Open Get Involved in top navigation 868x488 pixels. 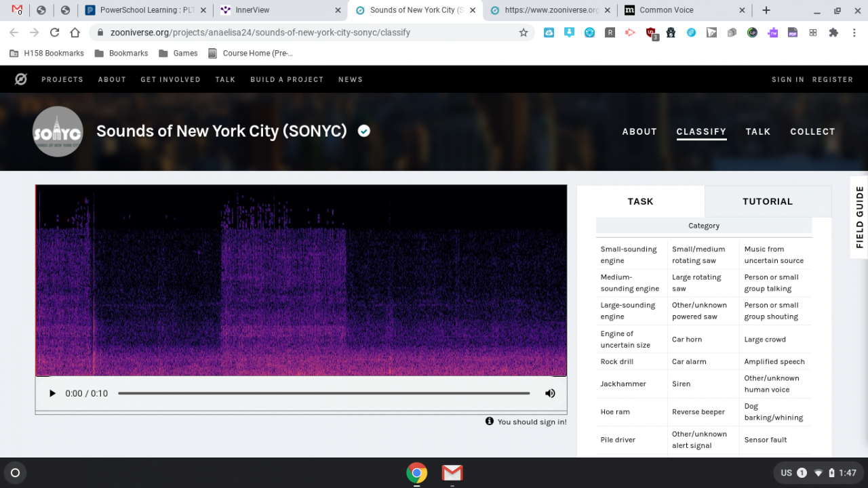point(170,79)
